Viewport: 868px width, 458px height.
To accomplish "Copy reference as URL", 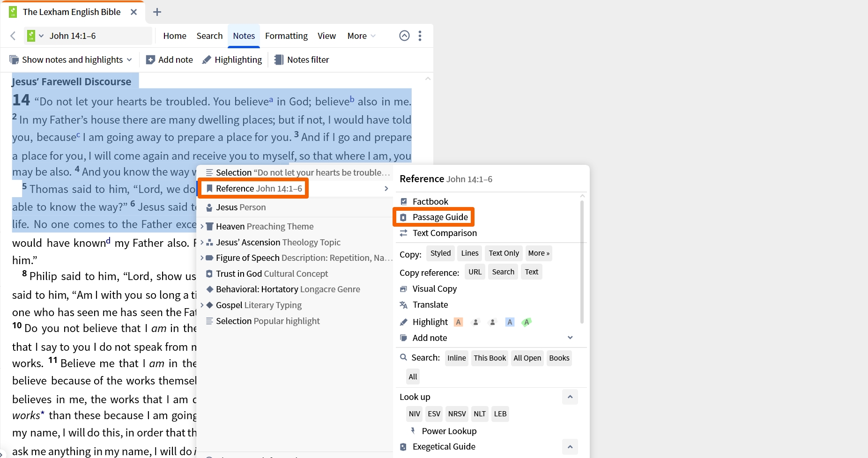I will pyautogui.click(x=475, y=272).
